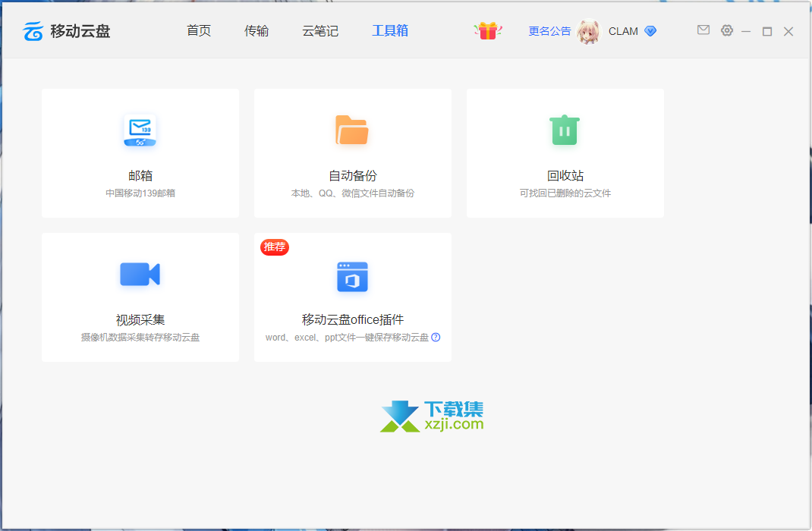
Task: Click the 本地、QQ、微信文件自动备份 description
Action: [353, 193]
